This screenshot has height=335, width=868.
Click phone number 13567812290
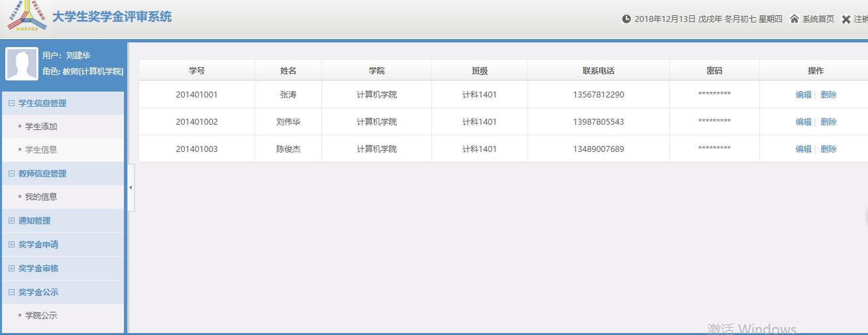pyautogui.click(x=598, y=94)
